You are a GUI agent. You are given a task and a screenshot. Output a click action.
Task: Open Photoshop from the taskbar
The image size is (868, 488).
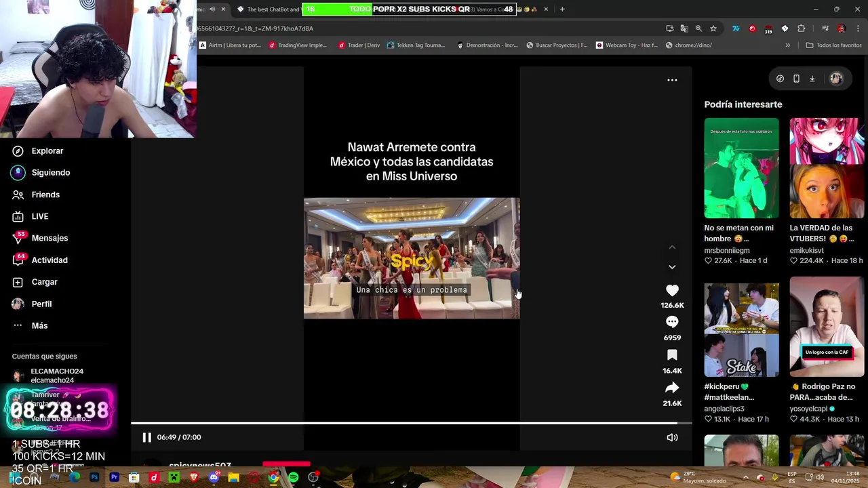[x=94, y=478]
